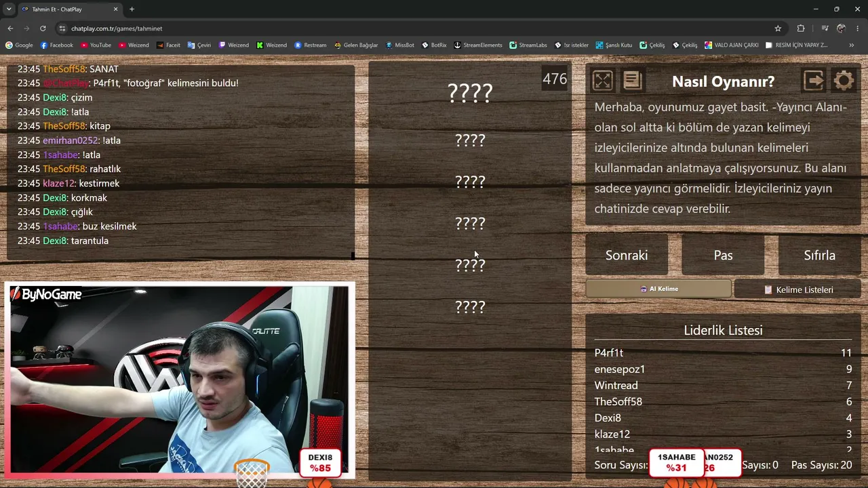Screen dimensions: 868x488
Task: Select Wintread in the leaderboard
Action: [616, 385]
